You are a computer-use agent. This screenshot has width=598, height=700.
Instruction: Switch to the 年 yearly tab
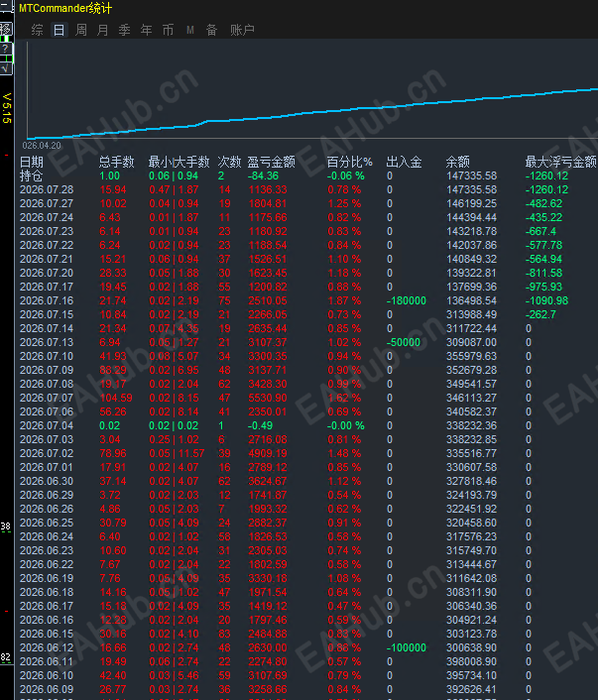tap(146, 30)
